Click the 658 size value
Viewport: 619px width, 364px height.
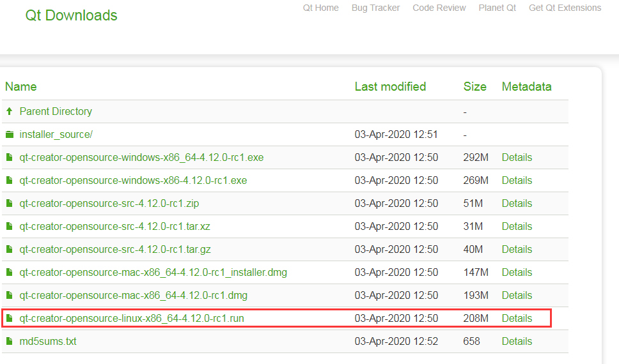(x=471, y=341)
